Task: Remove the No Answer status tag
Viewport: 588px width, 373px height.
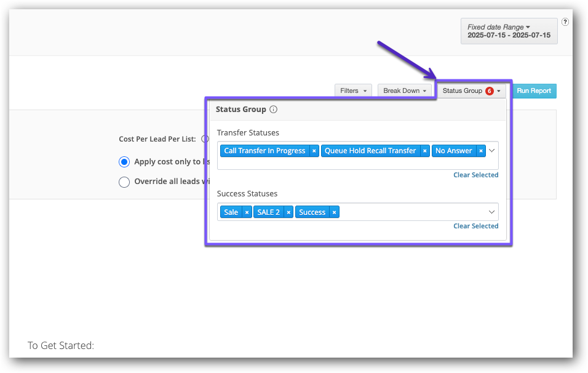Action: tap(481, 151)
